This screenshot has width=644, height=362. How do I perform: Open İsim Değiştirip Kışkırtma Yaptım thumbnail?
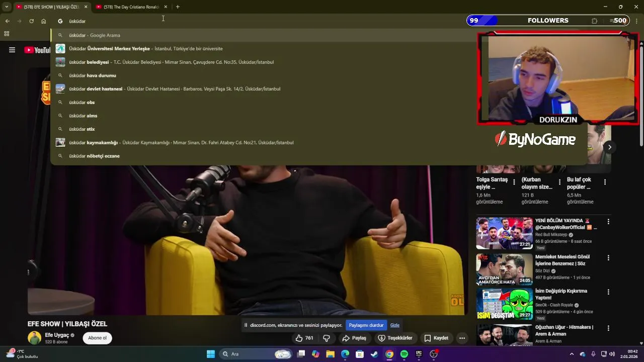pos(504,304)
